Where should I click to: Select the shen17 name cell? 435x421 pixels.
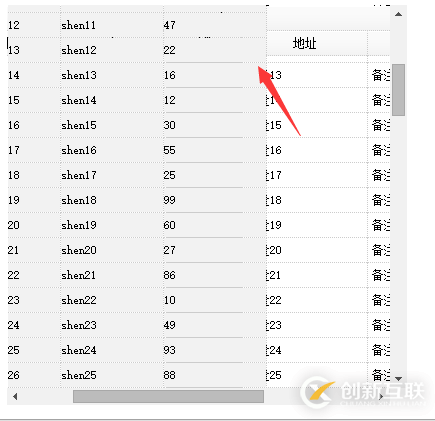pyautogui.click(x=112, y=175)
